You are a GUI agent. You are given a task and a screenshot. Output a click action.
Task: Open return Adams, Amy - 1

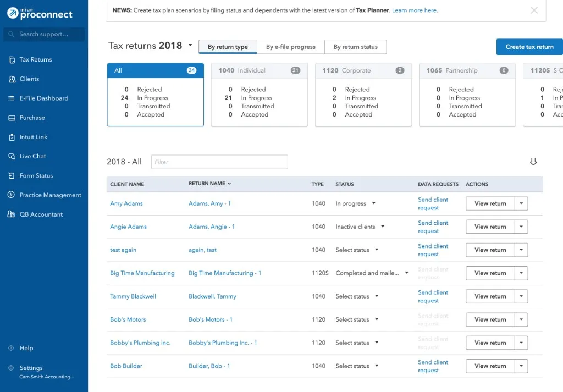tap(209, 203)
